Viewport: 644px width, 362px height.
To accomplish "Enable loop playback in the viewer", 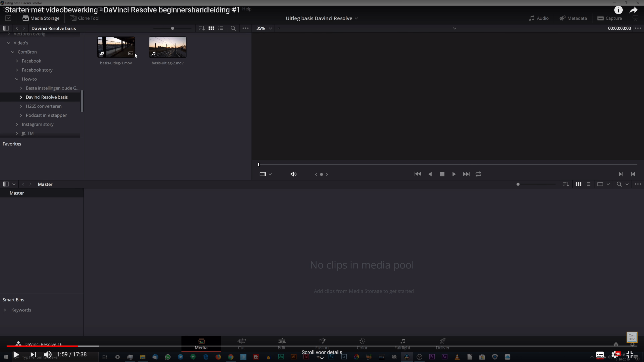I will [x=478, y=174].
